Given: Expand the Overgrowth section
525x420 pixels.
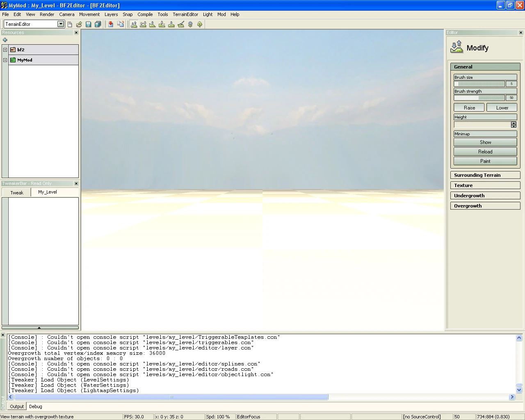Looking at the screenshot, I should pyautogui.click(x=485, y=206).
